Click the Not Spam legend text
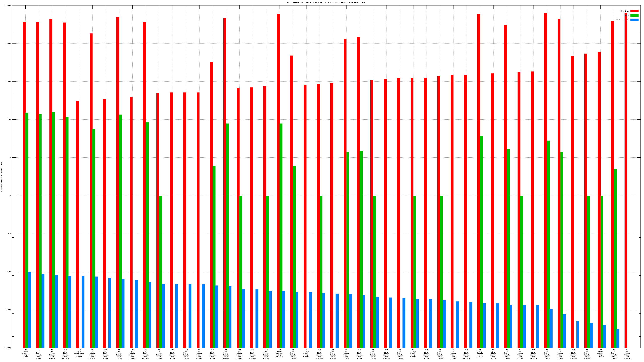This screenshot has height=362, width=644. (x=625, y=11)
